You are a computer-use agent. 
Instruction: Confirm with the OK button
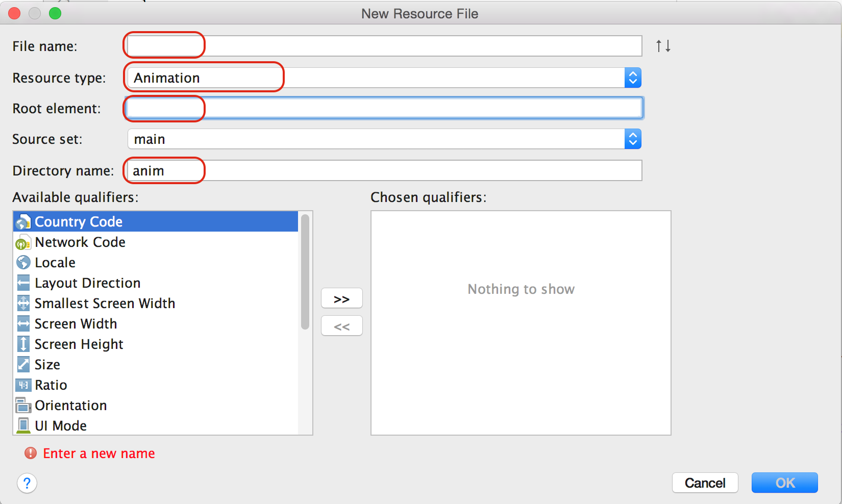coord(785,483)
